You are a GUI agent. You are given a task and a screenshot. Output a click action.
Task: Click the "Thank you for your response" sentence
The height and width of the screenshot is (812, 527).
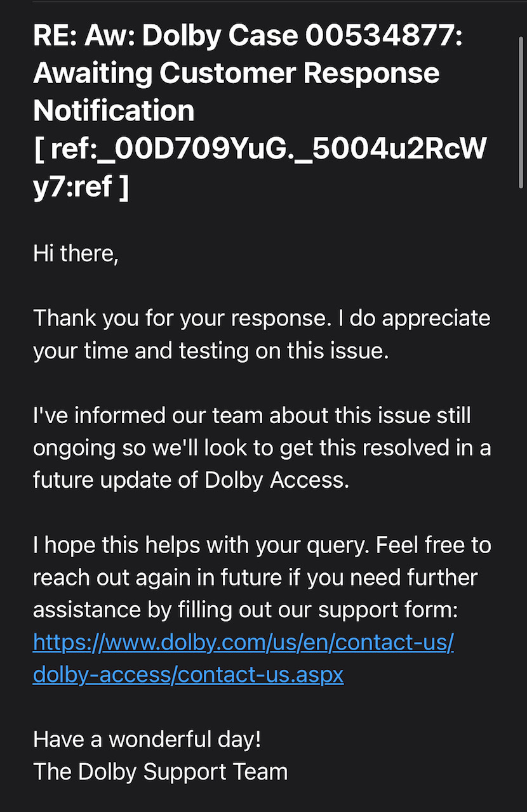tap(181, 318)
